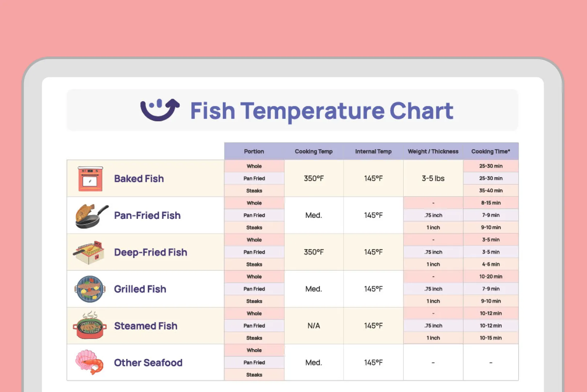
Task: Click the Weight / Thickness header label
Action: point(433,151)
